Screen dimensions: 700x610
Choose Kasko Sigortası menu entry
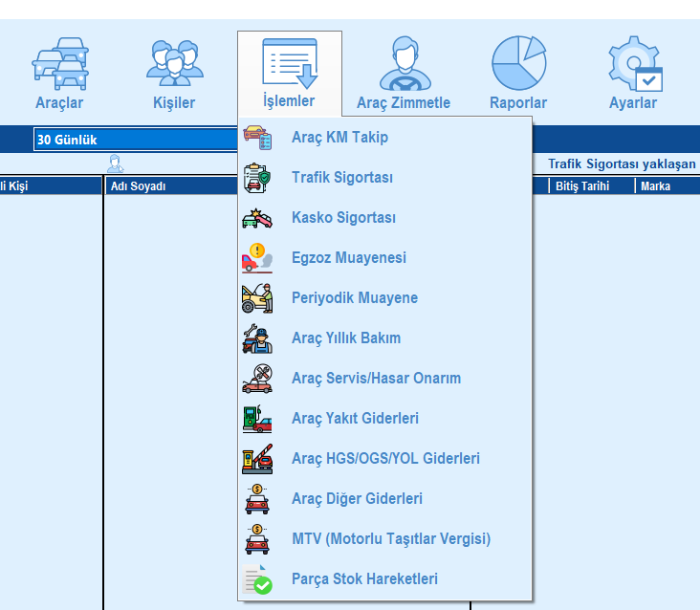pyautogui.click(x=343, y=218)
